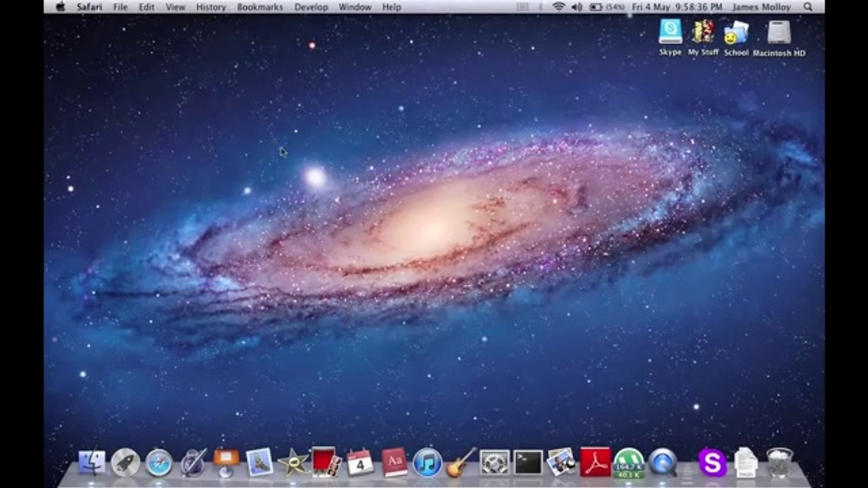Open the Trash in the Dock
This screenshot has width=868, height=488.
coord(780,463)
